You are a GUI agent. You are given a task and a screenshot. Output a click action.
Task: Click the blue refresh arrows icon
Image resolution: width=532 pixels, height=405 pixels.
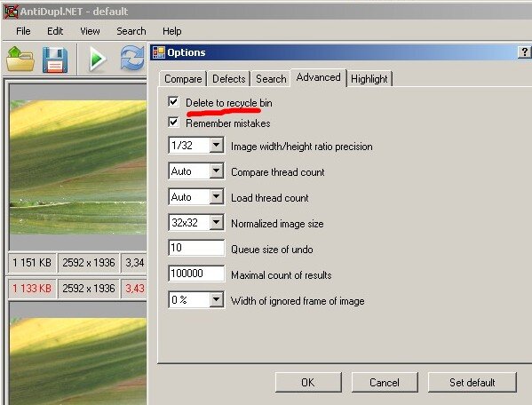coord(132,59)
